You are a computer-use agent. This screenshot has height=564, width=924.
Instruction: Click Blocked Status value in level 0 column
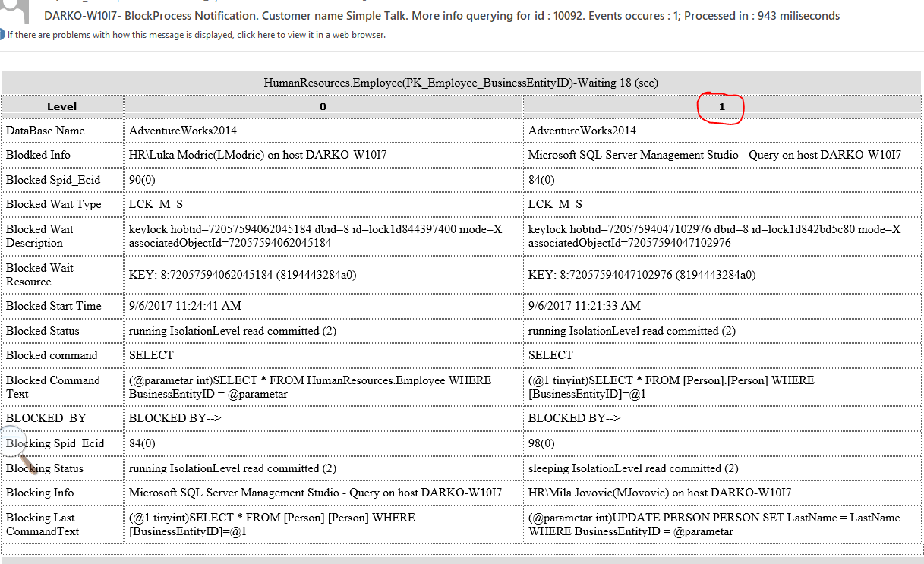coord(232,331)
